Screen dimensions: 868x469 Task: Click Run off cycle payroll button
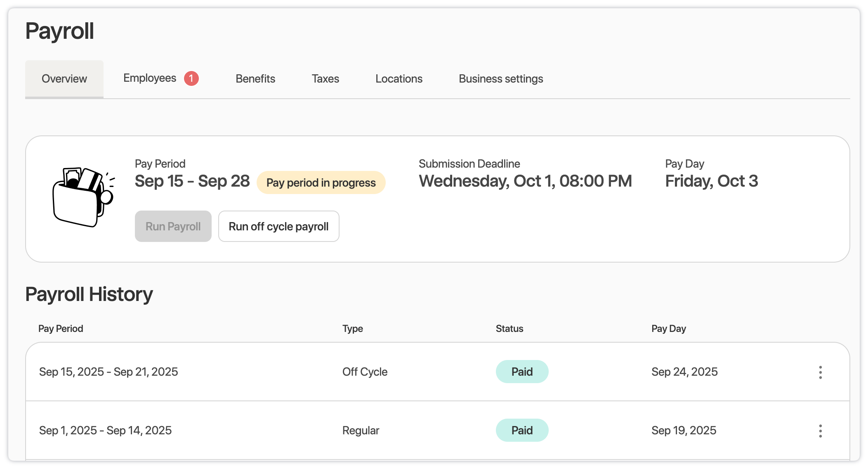pyautogui.click(x=278, y=227)
